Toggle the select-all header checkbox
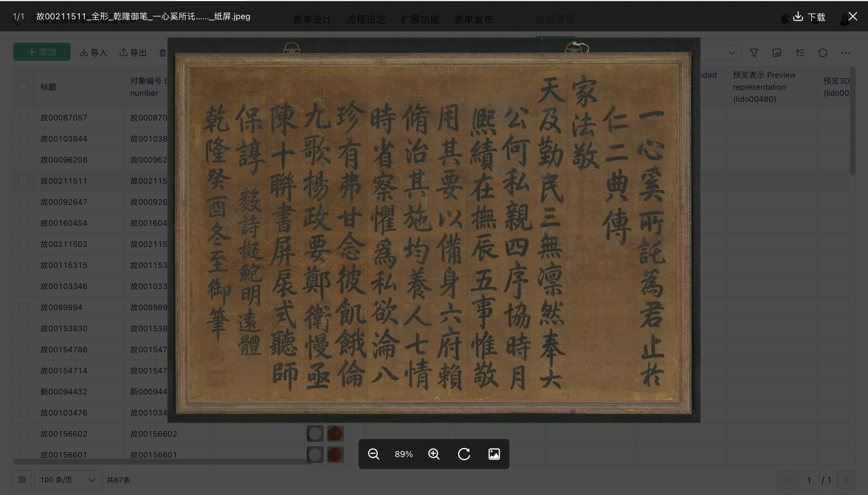This screenshot has width=868, height=495. click(24, 87)
